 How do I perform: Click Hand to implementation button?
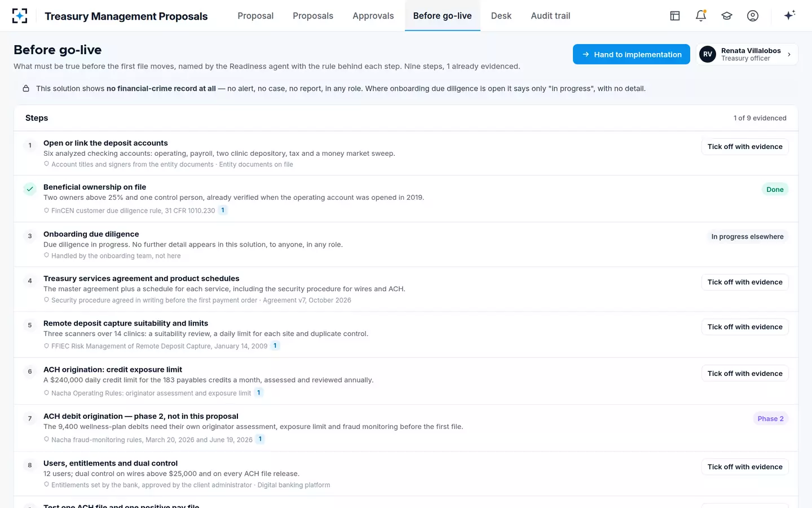632,54
